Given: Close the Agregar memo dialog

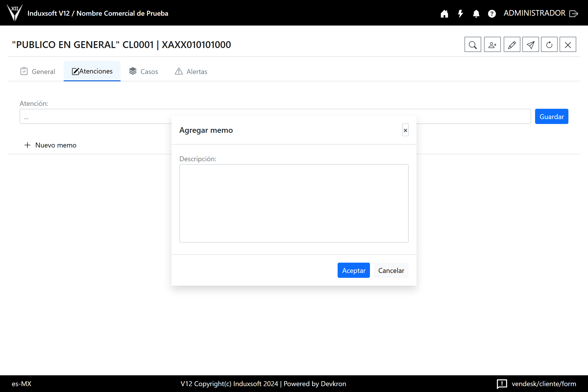Looking at the screenshot, I should tap(405, 130).
